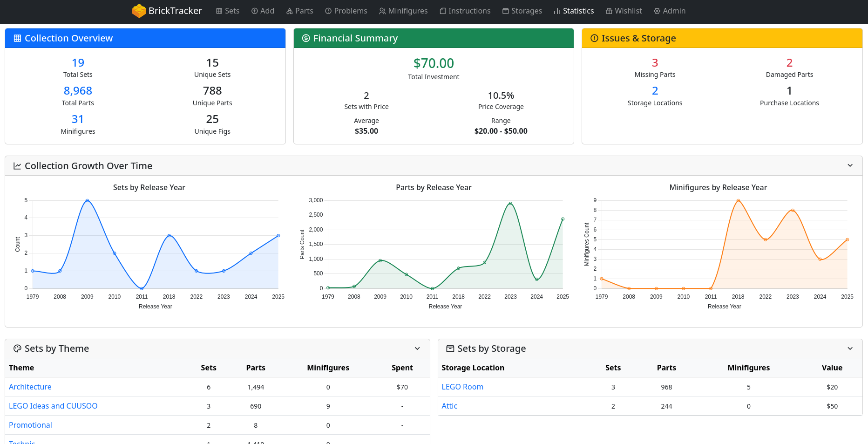Viewport: 868px width, 444px height.
Task: Click the BrickTracker brick logo icon
Action: click(x=139, y=11)
